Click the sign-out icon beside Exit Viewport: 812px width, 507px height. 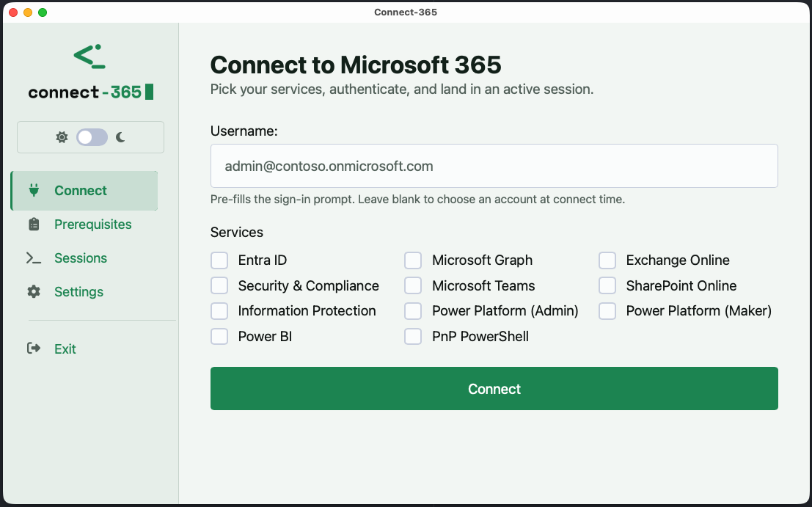click(x=34, y=349)
